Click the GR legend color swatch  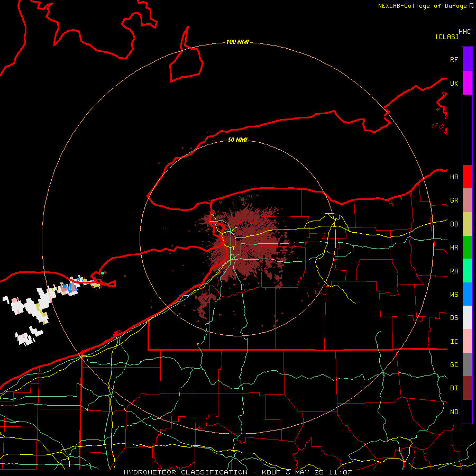(467, 200)
